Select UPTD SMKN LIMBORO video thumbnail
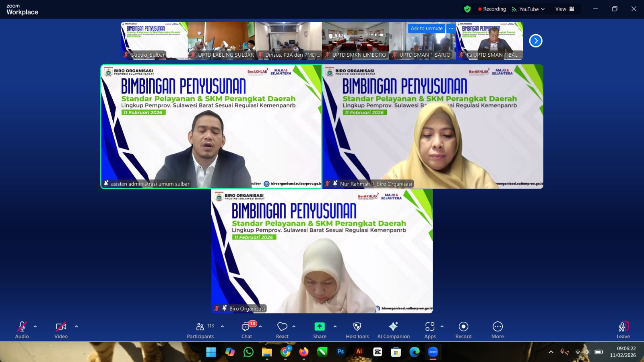The image size is (644, 362). coord(355,40)
